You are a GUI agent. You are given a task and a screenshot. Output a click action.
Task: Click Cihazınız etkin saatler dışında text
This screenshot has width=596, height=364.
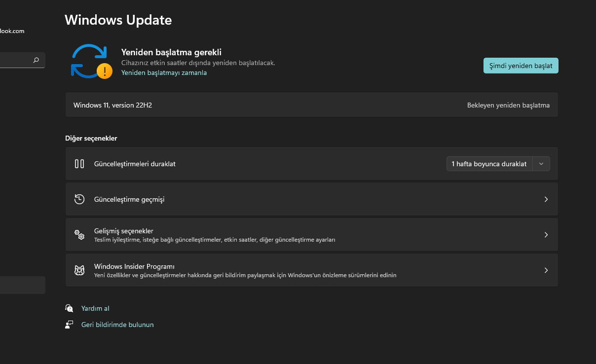198,63
